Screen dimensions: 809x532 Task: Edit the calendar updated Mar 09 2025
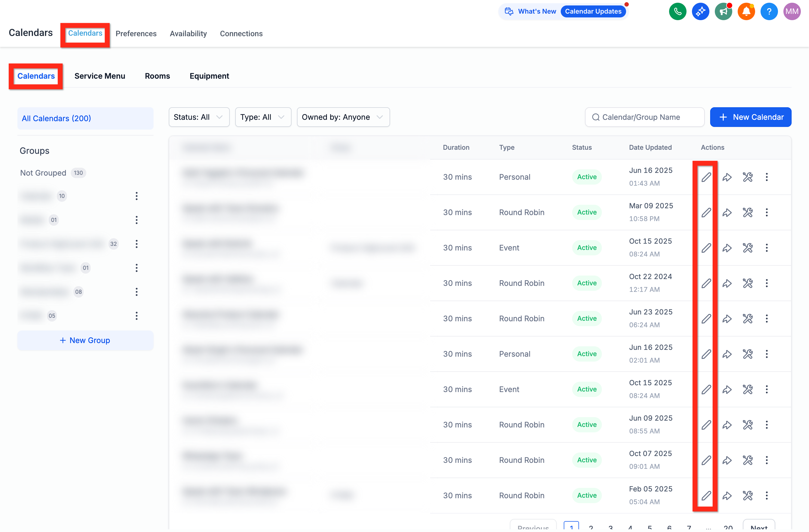[706, 213]
